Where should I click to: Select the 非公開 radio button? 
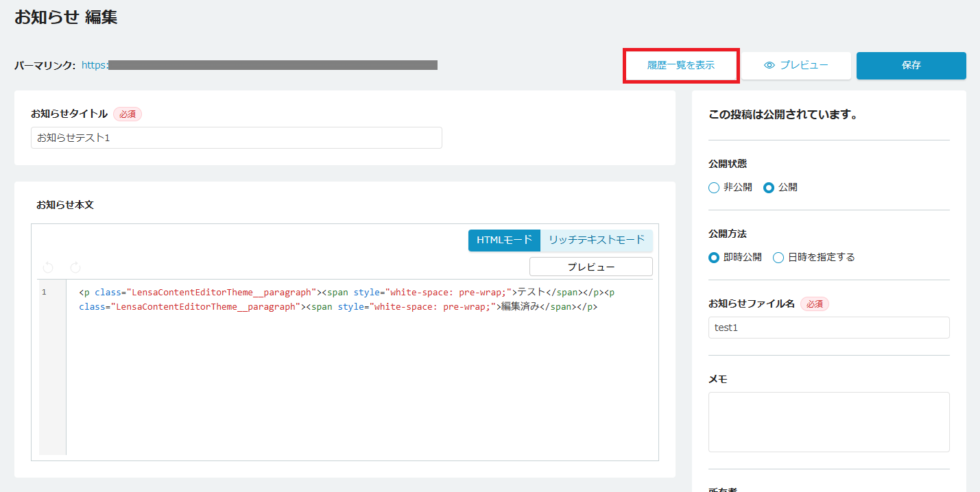coord(714,188)
